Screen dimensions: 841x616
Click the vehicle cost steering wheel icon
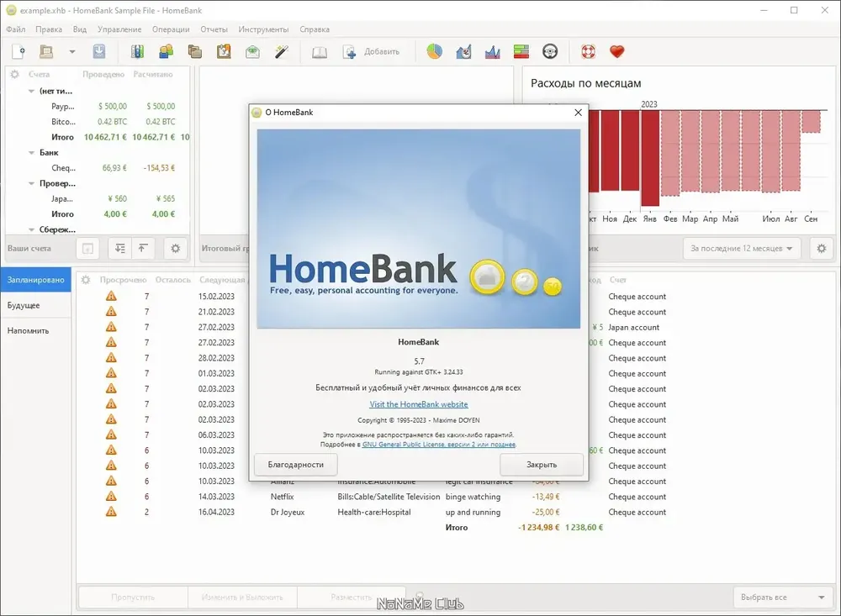pos(550,51)
